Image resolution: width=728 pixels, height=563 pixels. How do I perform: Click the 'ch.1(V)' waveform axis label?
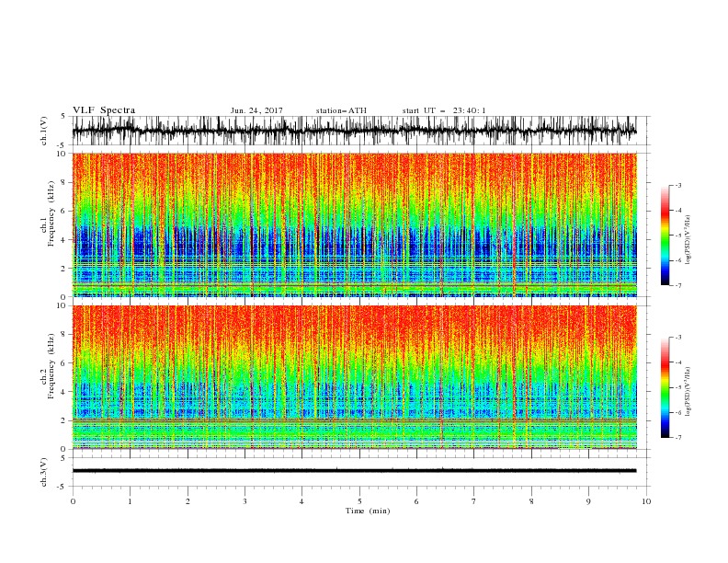(x=43, y=131)
